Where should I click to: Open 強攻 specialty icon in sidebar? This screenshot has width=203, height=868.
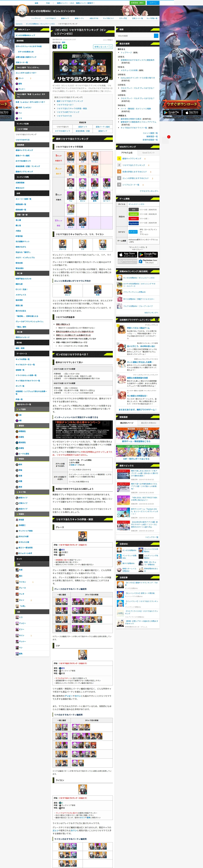pos(17,464)
